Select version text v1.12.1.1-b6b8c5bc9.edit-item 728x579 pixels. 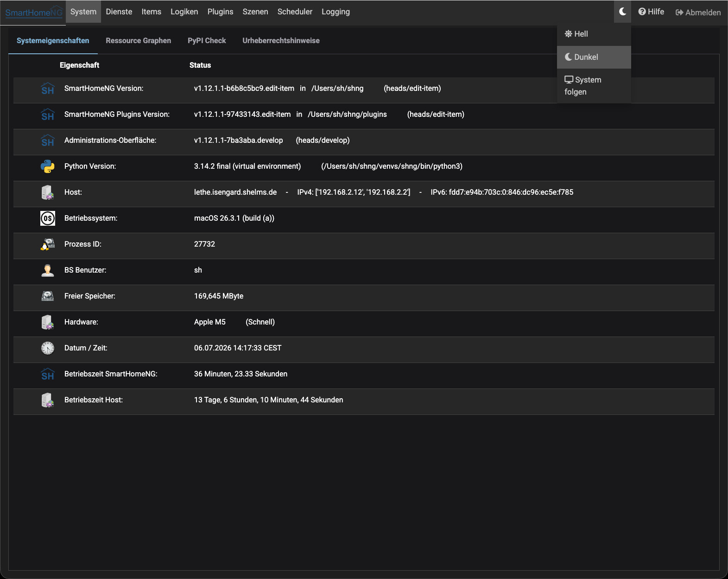pyautogui.click(x=244, y=89)
